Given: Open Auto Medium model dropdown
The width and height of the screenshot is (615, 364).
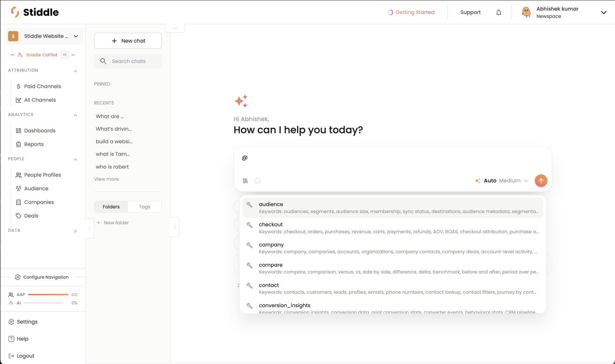Looking at the screenshot, I should point(501,181).
